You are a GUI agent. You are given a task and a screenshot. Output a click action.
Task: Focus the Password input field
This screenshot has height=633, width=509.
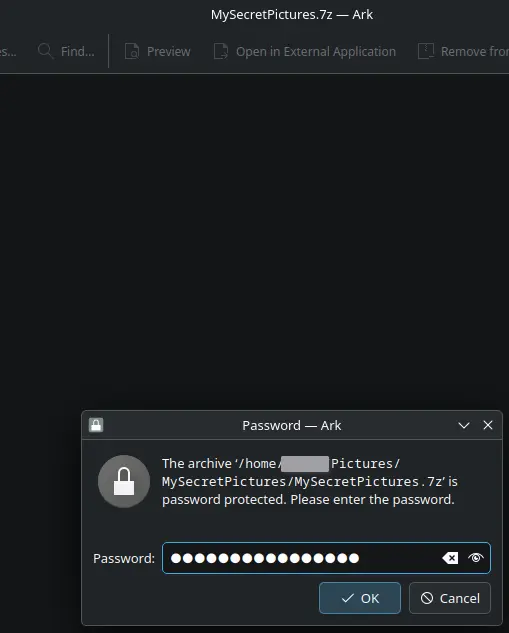click(327, 558)
